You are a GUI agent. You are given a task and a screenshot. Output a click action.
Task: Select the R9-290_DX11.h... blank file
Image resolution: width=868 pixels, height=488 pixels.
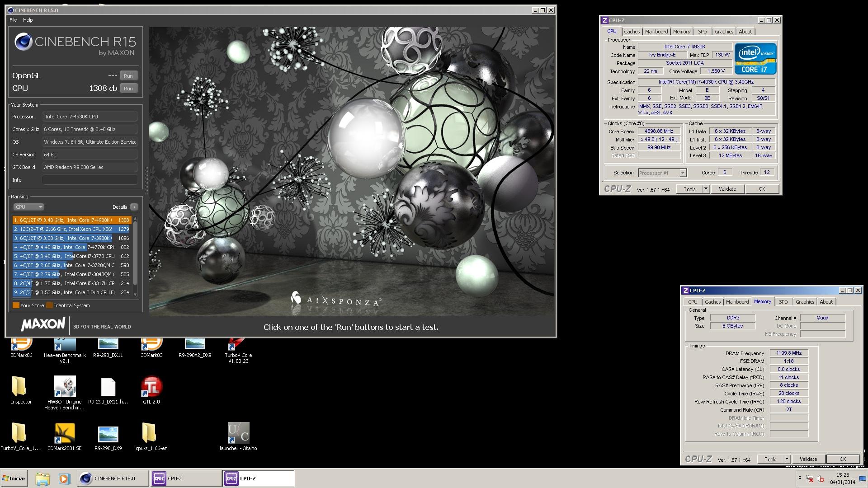pos(108,390)
